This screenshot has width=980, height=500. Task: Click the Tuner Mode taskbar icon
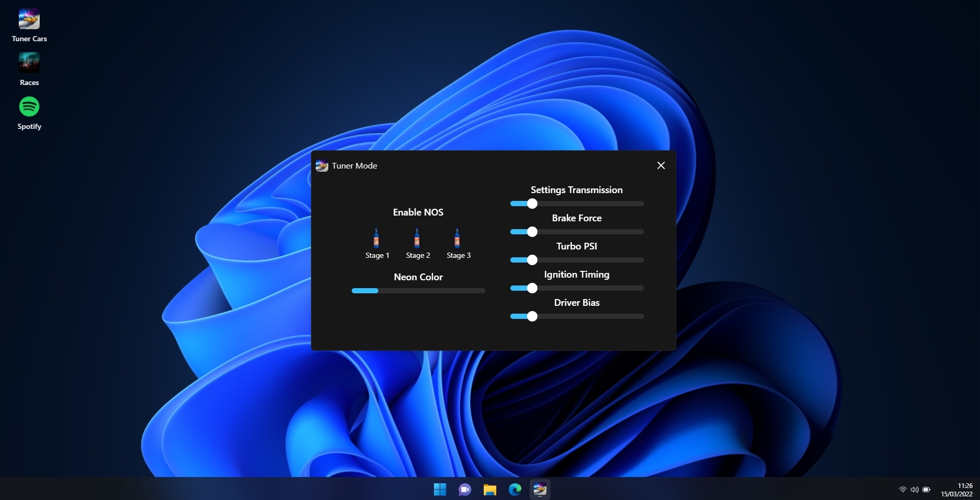click(x=540, y=489)
